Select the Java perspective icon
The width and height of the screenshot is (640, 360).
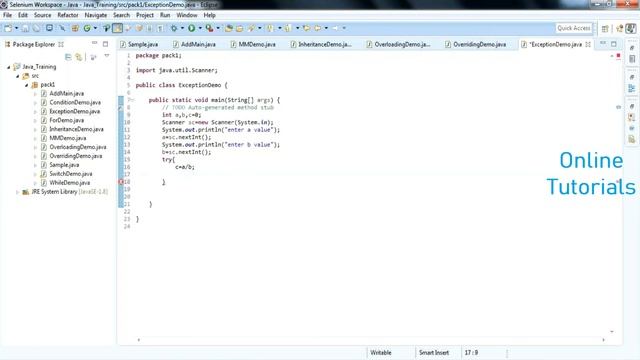coord(631,28)
